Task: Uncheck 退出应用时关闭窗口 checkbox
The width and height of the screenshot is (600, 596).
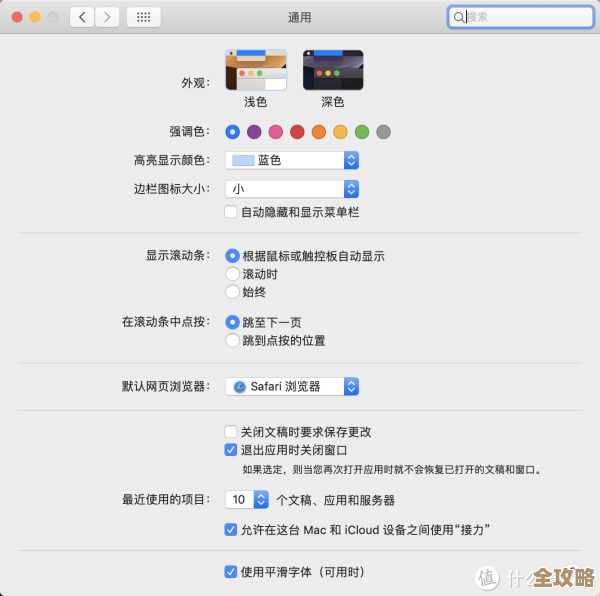Action: point(230,450)
